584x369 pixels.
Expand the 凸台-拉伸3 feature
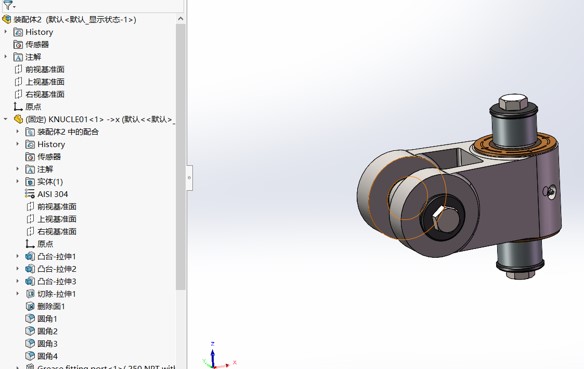[18, 281]
